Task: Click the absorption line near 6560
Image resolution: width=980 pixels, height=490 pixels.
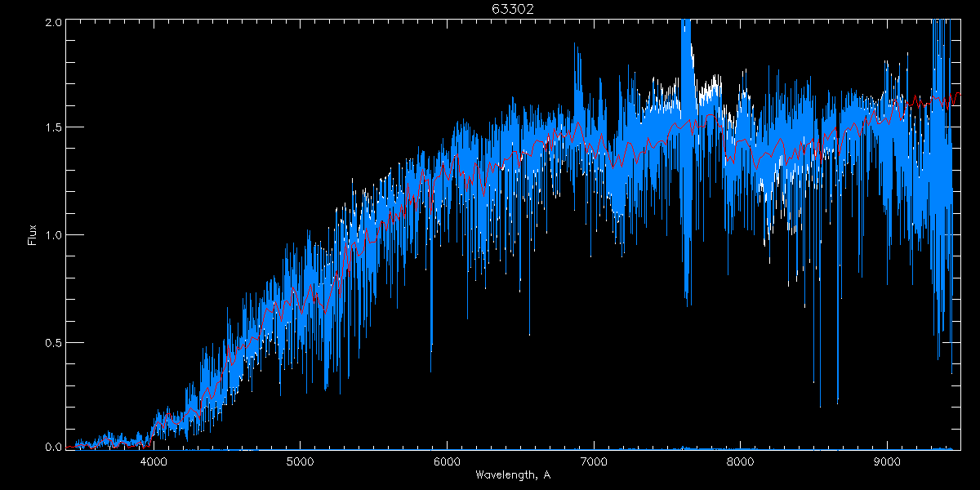Action: [529, 294]
